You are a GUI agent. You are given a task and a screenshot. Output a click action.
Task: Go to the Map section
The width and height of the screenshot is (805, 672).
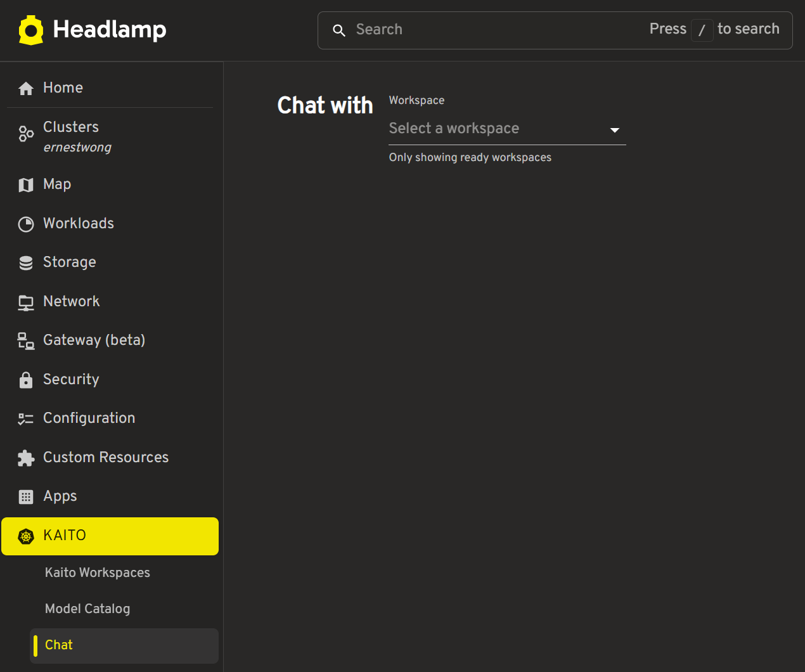coord(110,184)
